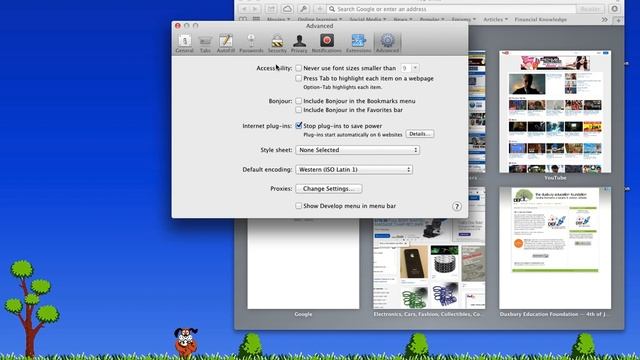
Task: Click the plug-ins Details button
Action: [420, 134]
